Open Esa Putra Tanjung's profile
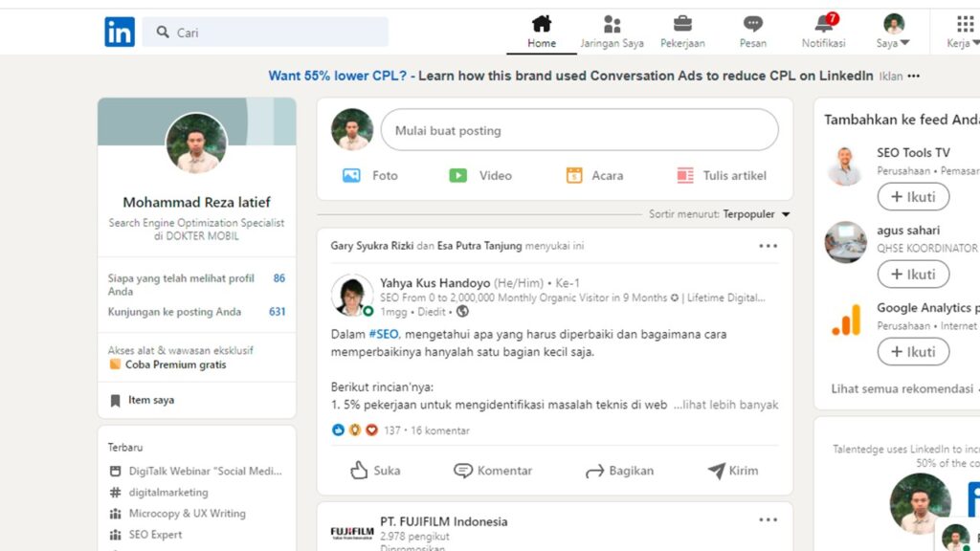This screenshot has height=551, width=980. (479, 246)
